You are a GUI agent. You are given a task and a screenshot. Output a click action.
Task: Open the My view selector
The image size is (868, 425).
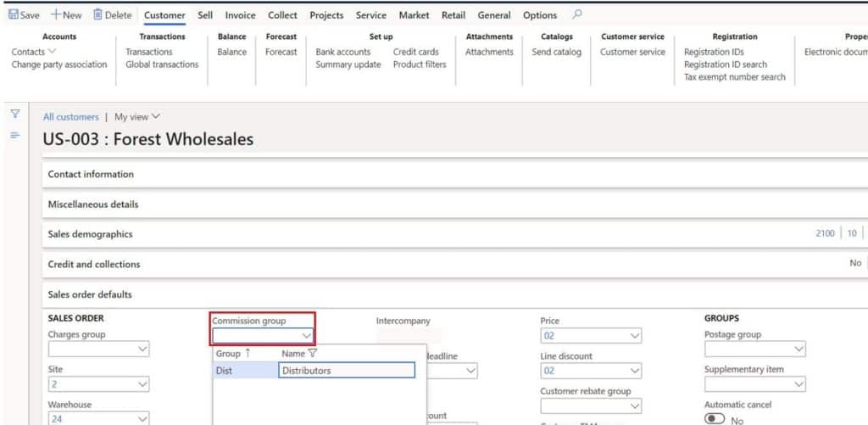click(137, 117)
